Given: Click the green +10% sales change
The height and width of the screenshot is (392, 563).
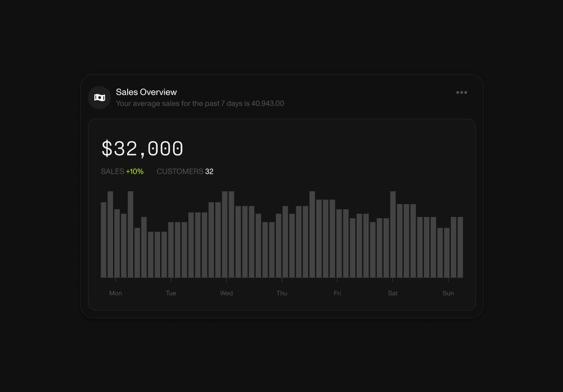Looking at the screenshot, I should 135,171.
